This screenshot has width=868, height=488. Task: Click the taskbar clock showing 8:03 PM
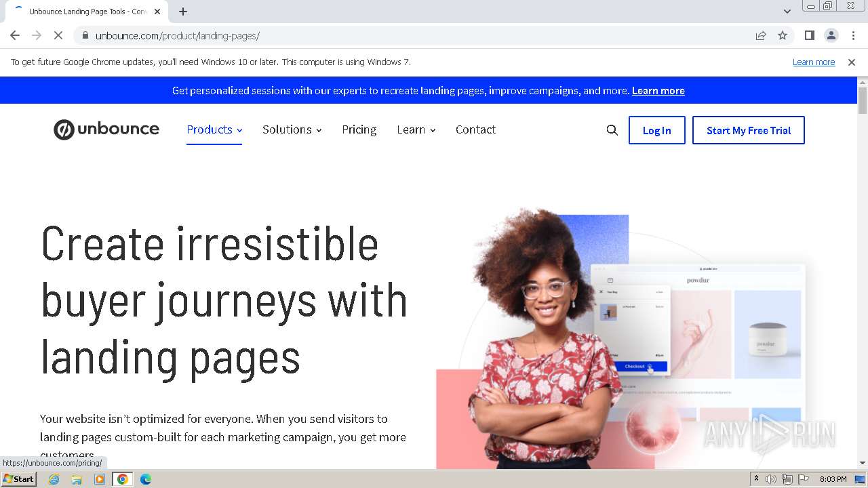point(833,479)
